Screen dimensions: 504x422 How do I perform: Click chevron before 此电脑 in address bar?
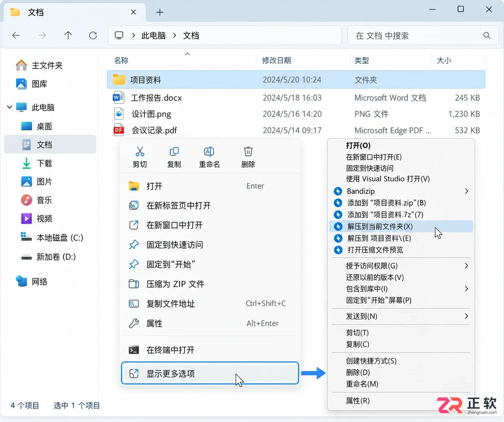(133, 35)
